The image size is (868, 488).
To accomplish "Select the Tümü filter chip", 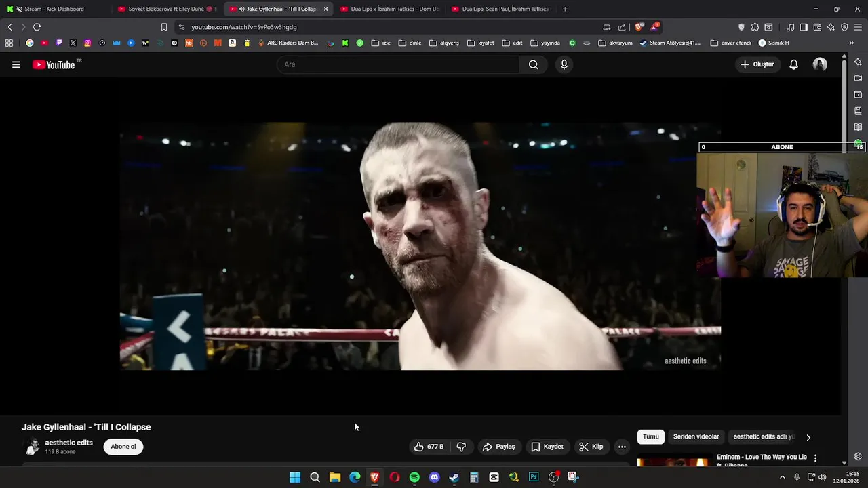I will pos(651,436).
